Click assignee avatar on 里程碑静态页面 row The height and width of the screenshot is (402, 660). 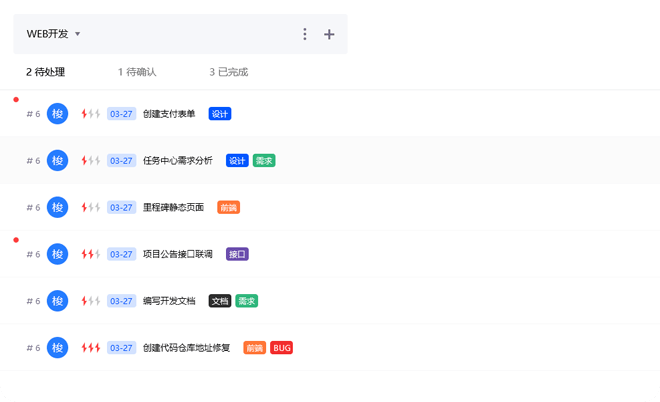(x=58, y=207)
